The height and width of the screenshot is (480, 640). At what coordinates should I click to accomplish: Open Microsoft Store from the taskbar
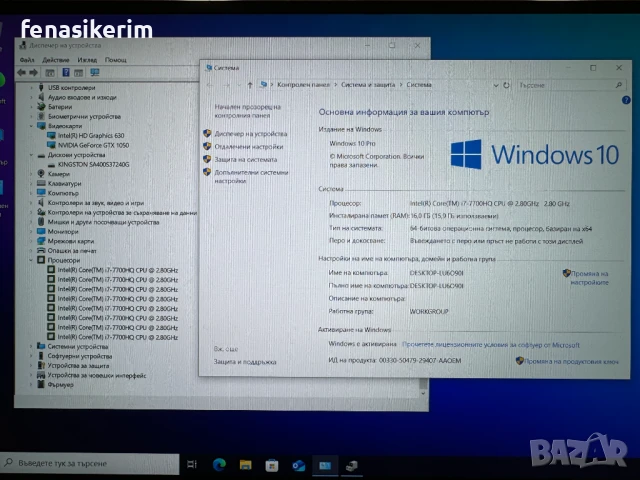click(271, 465)
